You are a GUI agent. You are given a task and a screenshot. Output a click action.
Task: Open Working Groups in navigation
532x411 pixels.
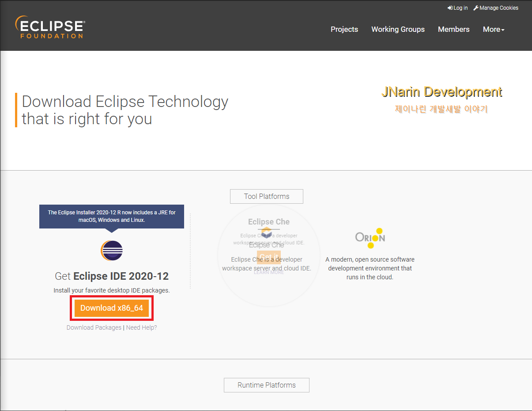pos(398,29)
